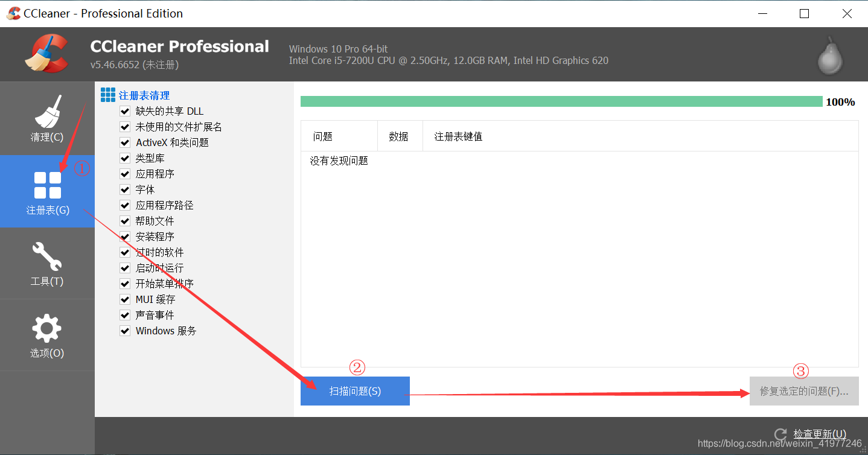Click the green scan progress bar

click(x=561, y=101)
